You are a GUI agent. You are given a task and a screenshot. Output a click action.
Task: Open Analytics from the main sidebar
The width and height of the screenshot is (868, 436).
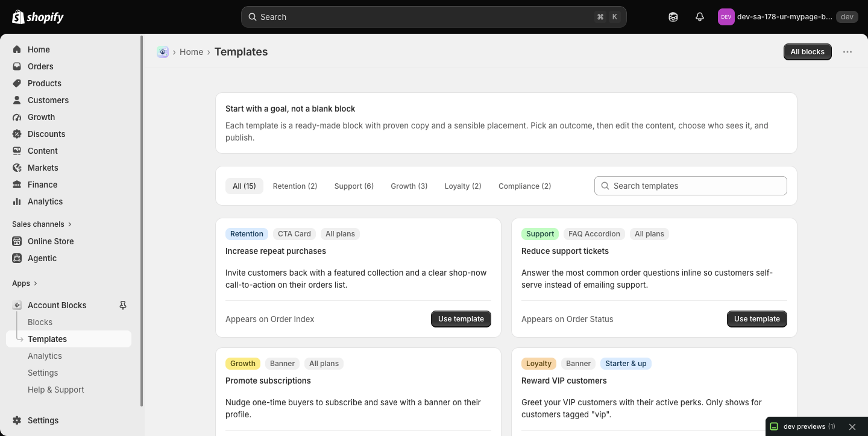[45, 201]
